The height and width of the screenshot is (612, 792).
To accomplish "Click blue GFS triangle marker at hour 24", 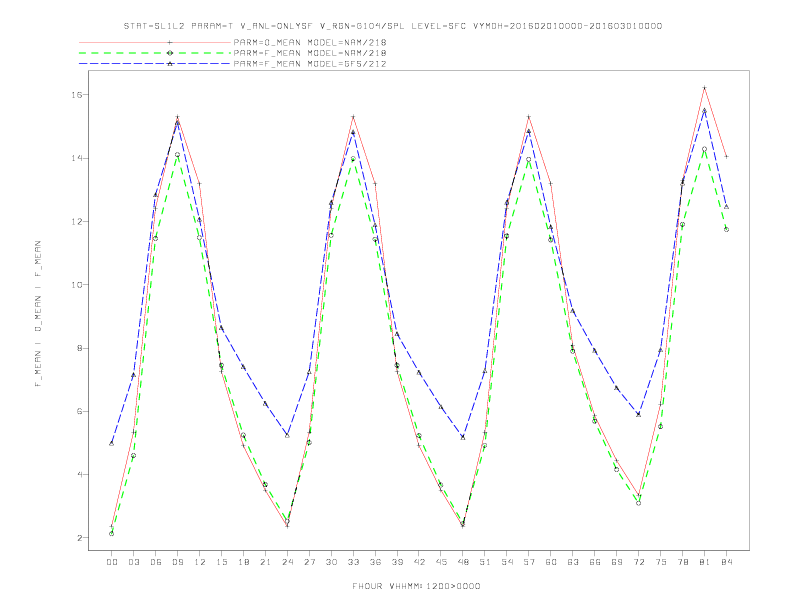I will [x=287, y=435].
